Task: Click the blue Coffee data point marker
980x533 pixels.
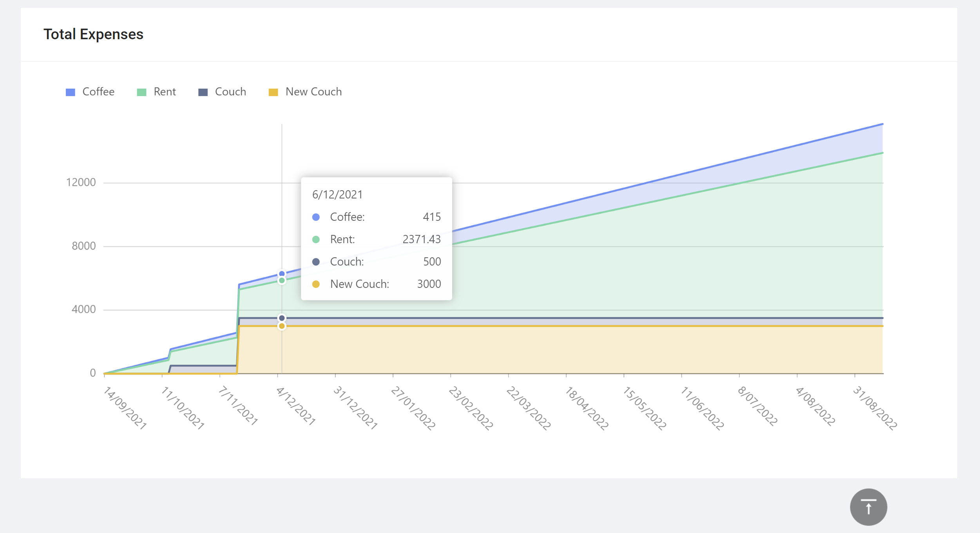Action: click(282, 274)
